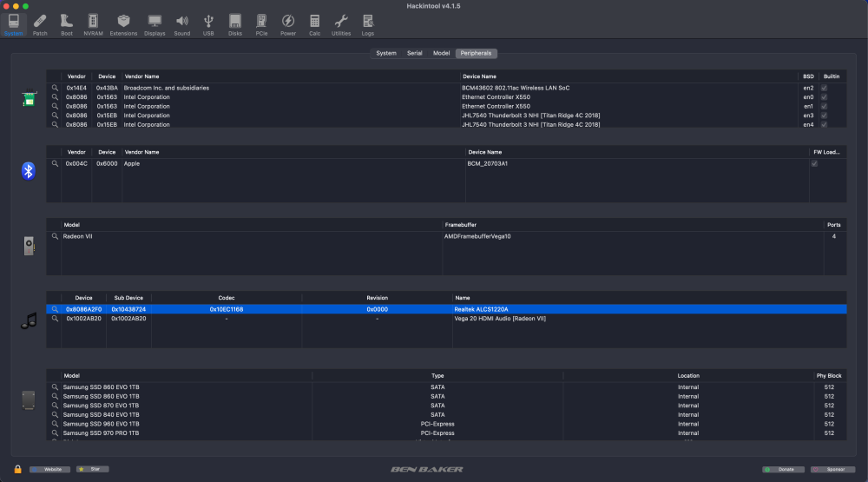Click the Donate button
The image size is (868, 482).
[783, 469]
